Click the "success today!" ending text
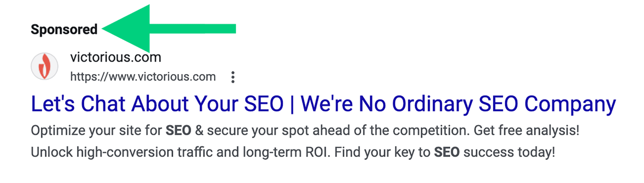This screenshot has height=183, width=644. 509,152
